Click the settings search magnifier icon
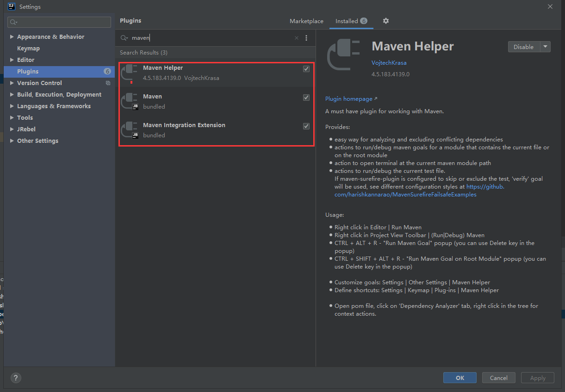 click(x=13, y=22)
